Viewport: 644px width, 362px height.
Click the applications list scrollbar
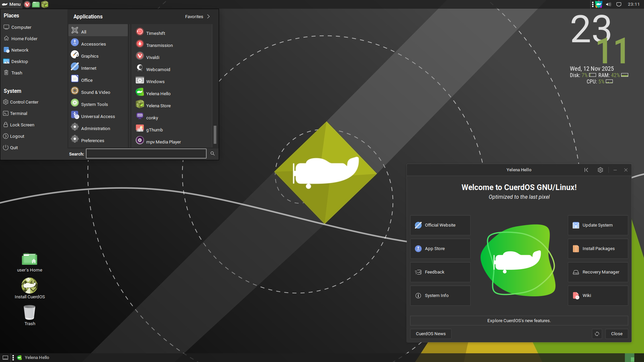pos(215,134)
